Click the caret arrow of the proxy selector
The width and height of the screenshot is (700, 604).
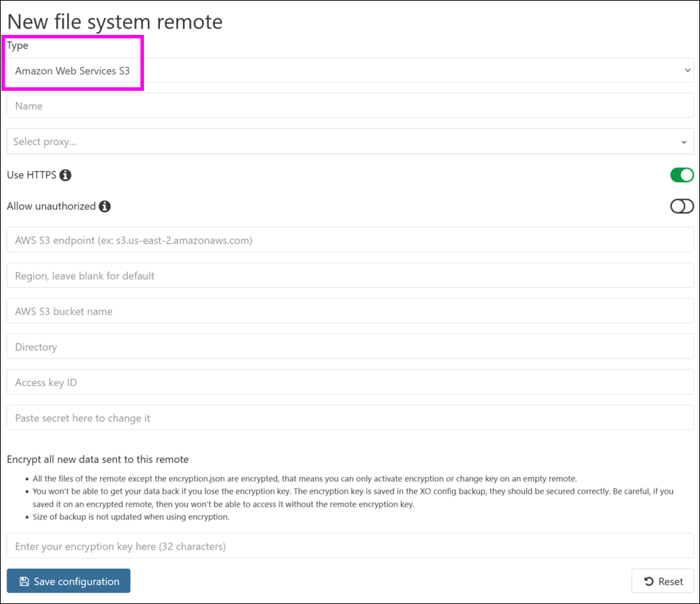(683, 142)
